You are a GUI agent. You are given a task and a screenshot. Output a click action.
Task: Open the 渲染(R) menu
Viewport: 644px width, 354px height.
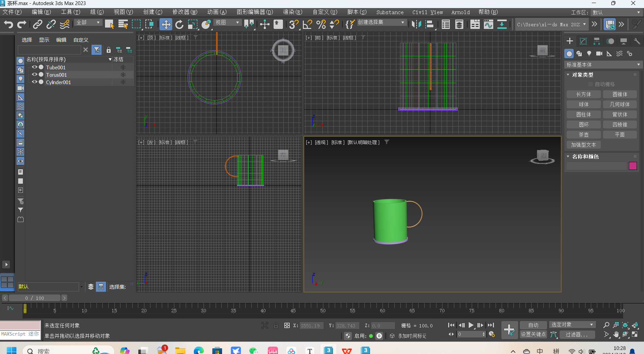pos(292,12)
